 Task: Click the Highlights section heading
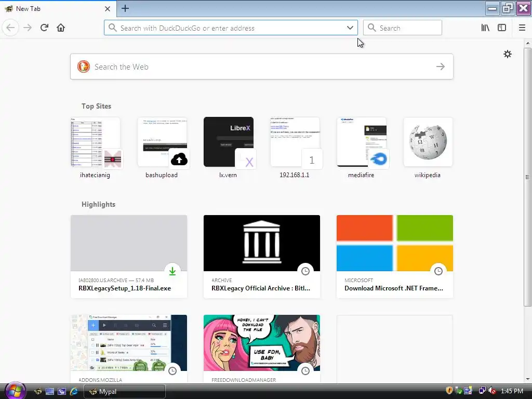pos(98,204)
